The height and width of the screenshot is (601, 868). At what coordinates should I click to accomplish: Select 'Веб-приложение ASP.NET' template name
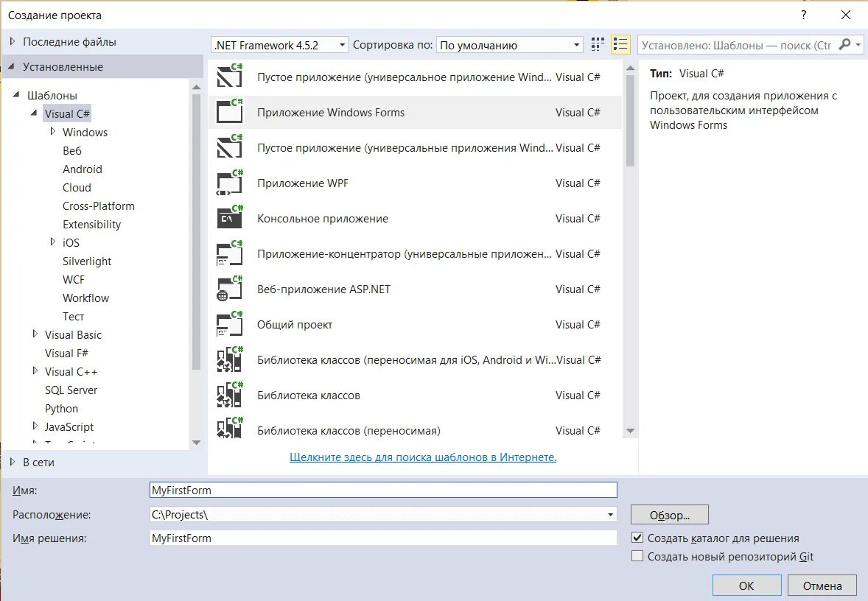[323, 289]
